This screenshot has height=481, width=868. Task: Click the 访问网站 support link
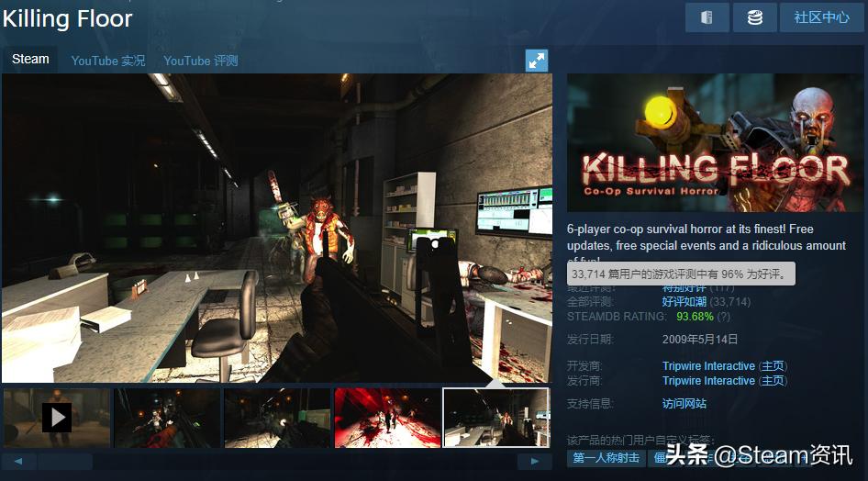pyautogui.click(x=684, y=404)
